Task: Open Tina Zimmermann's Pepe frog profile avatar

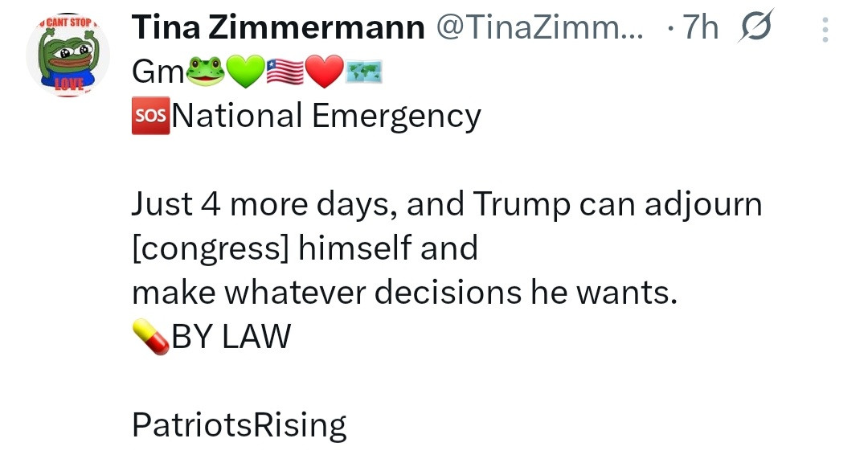Action: (x=67, y=56)
